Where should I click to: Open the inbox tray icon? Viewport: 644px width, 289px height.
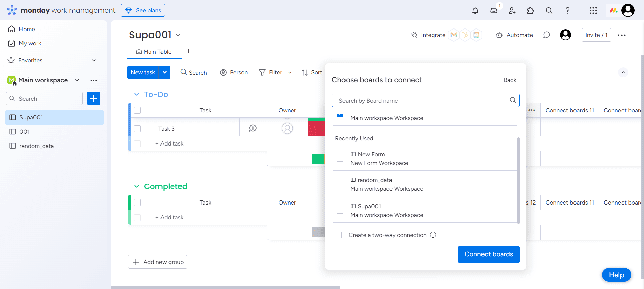coord(494,11)
